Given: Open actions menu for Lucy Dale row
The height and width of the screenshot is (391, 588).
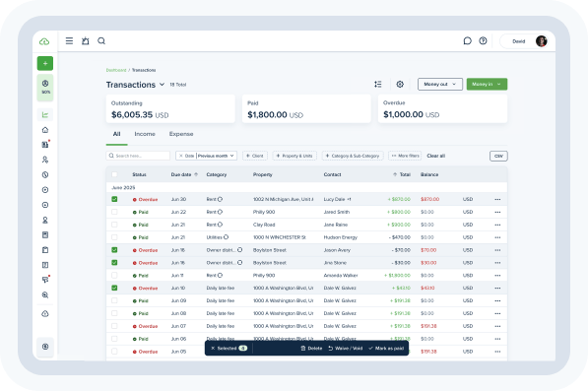Looking at the screenshot, I should [x=497, y=199].
